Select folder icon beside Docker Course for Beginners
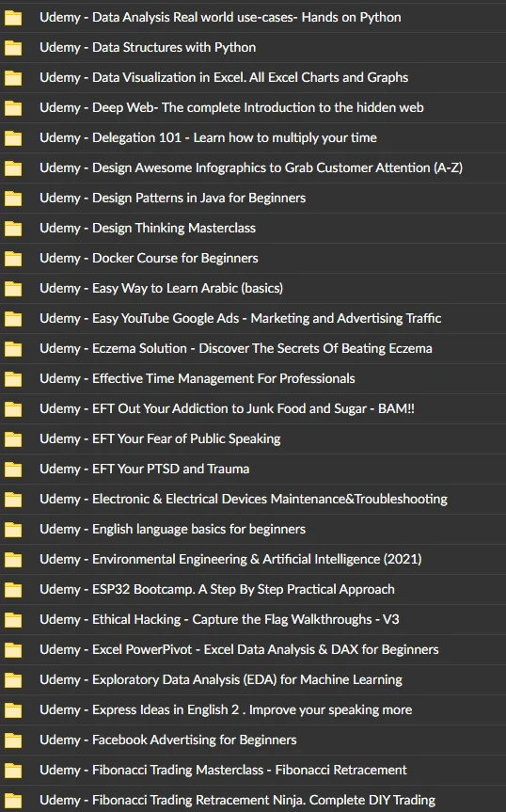The width and height of the screenshot is (506, 812). coord(13,259)
